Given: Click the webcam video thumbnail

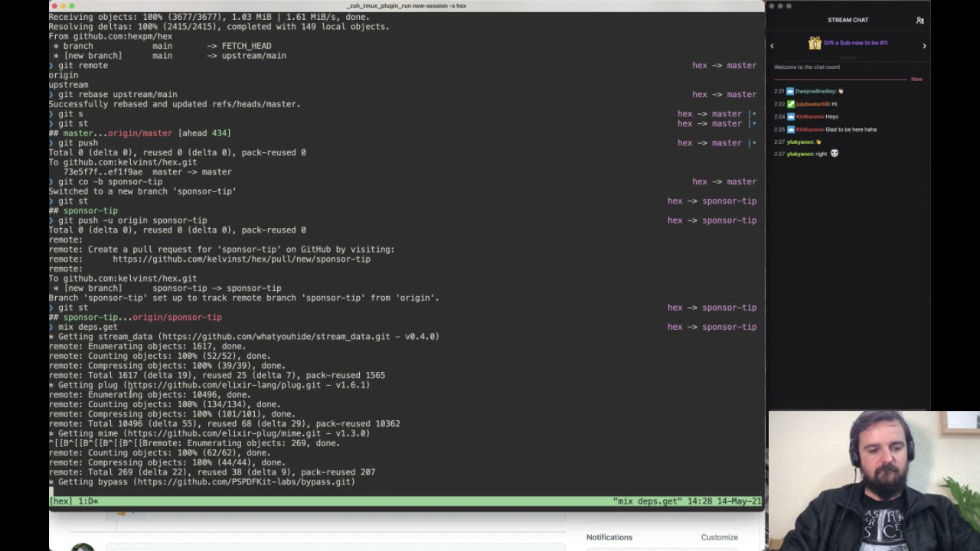Looking at the screenshot, I should pos(874,481).
